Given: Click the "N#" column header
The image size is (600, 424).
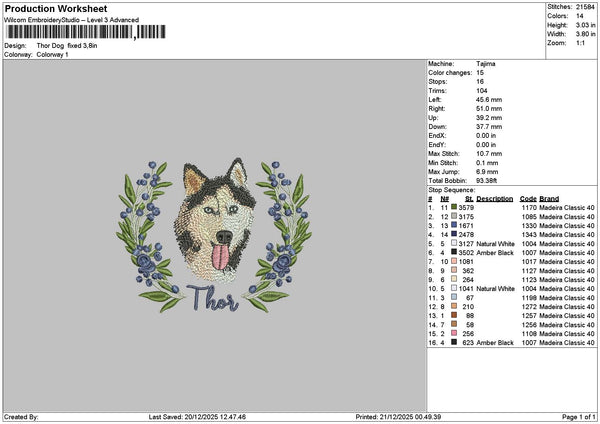Looking at the screenshot, I should [x=444, y=199].
